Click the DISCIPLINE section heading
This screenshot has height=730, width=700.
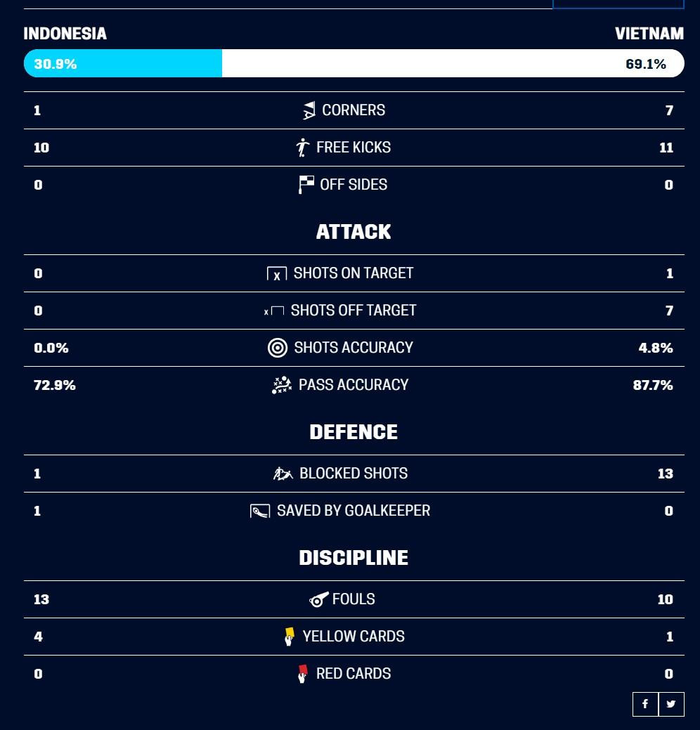354,558
